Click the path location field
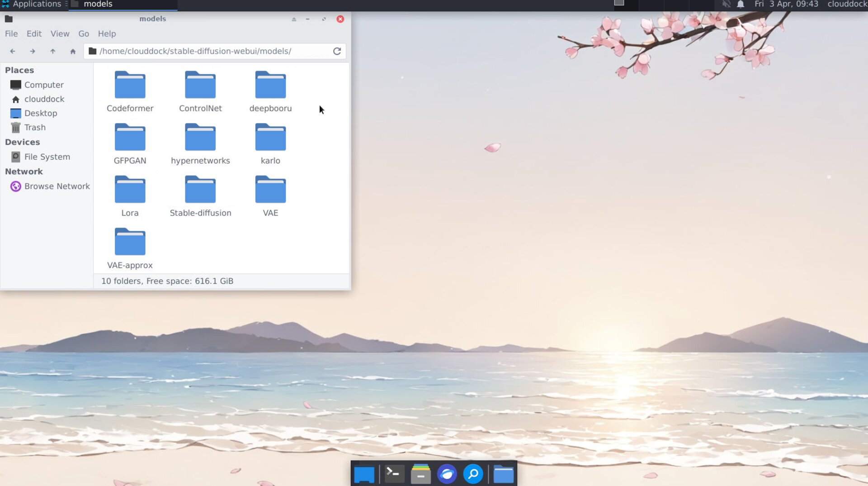The height and width of the screenshot is (486, 868). 212,51
